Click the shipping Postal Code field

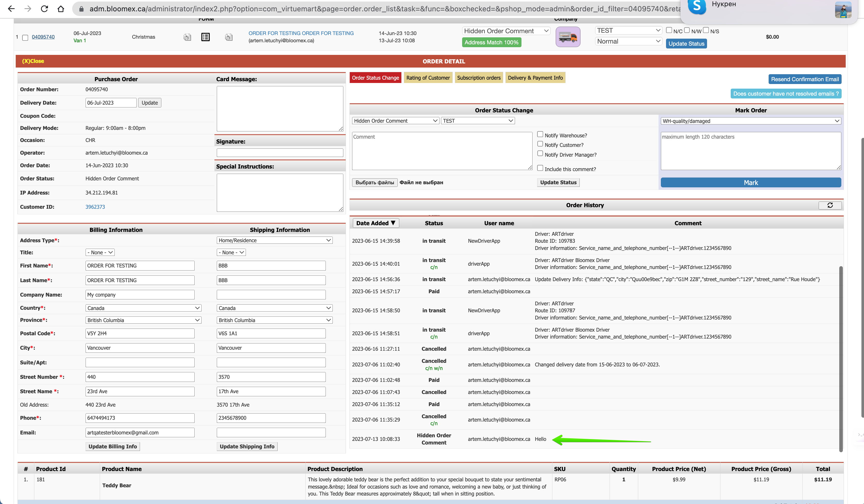click(x=271, y=333)
